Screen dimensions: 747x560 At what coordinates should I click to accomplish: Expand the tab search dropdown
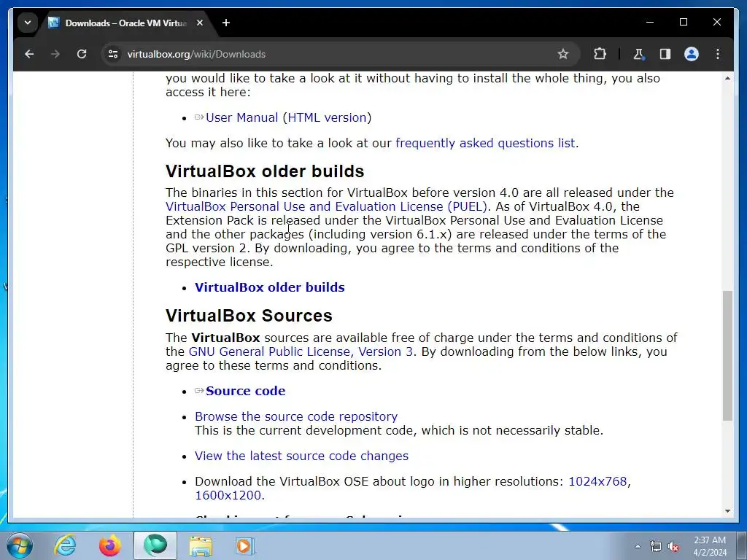[28, 23]
